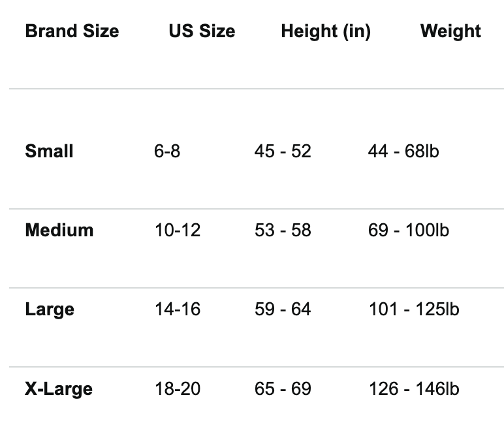Select the X-Large size row label
504x440 pixels.
[59, 389]
